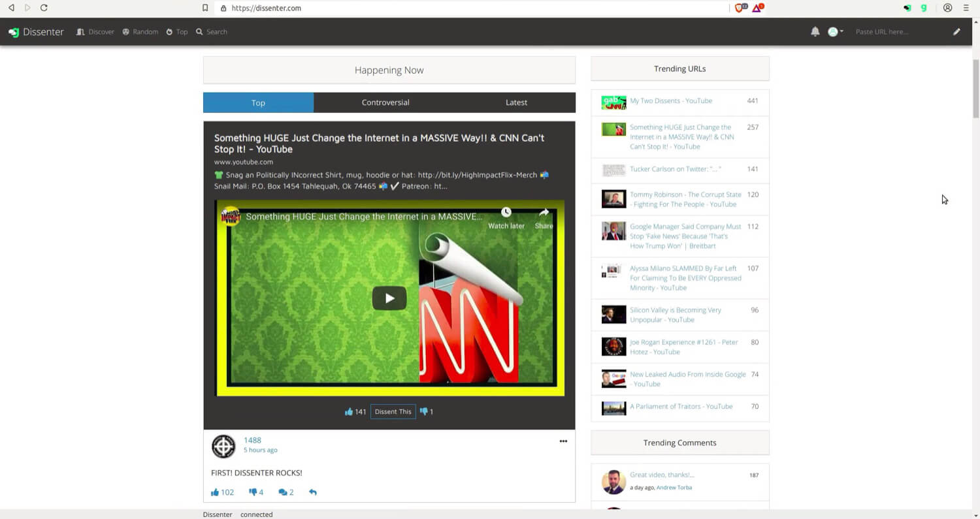Open Google Manager Breitbart trending link
The width and height of the screenshot is (980, 519).
[x=685, y=236]
